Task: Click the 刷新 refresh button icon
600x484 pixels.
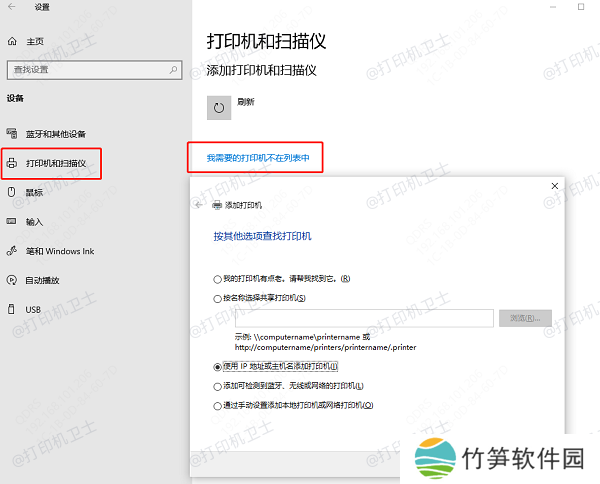Action: [219, 108]
